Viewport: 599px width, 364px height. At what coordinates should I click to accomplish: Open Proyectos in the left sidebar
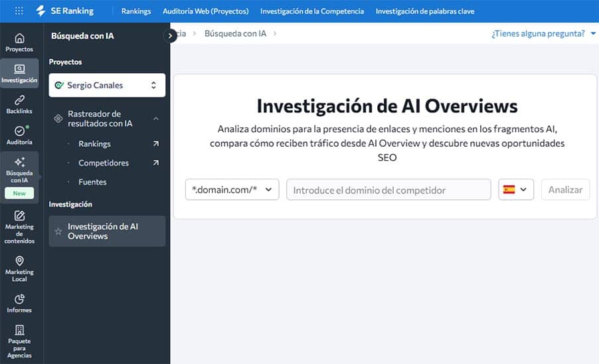[19, 43]
